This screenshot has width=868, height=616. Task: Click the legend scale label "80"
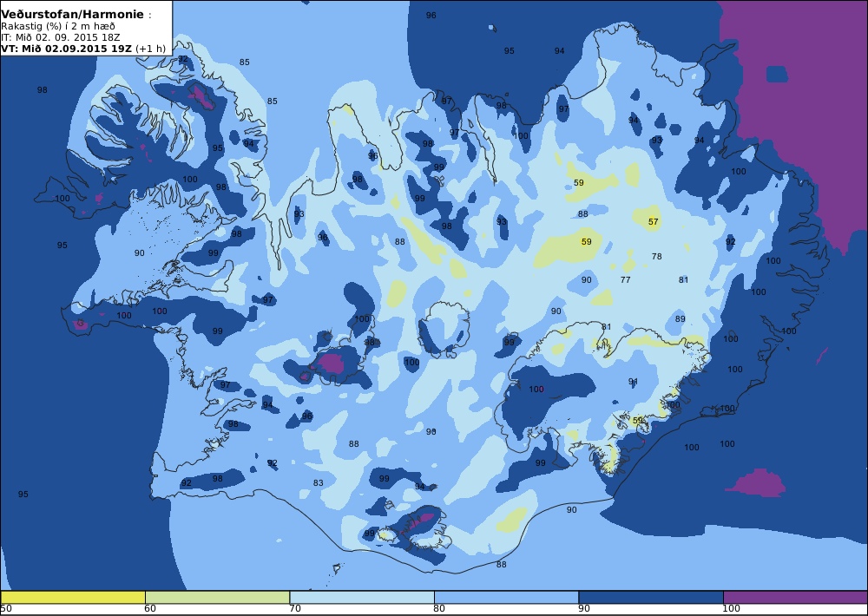[x=439, y=609]
